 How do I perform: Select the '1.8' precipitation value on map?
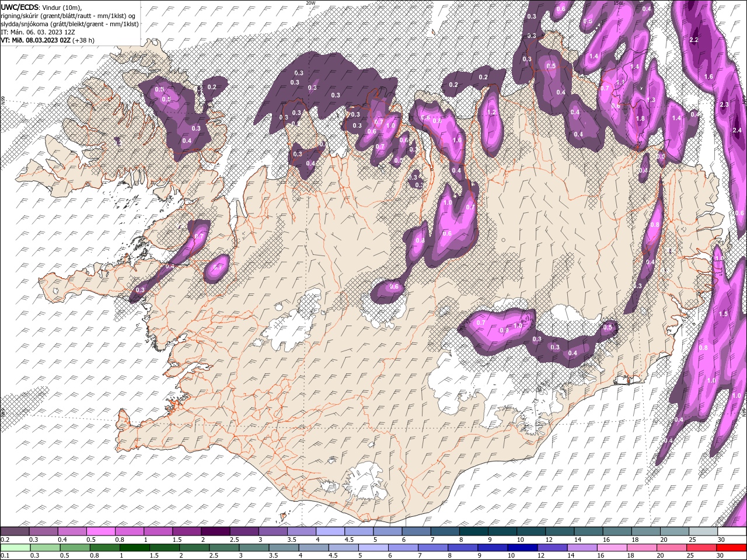[640, 118]
